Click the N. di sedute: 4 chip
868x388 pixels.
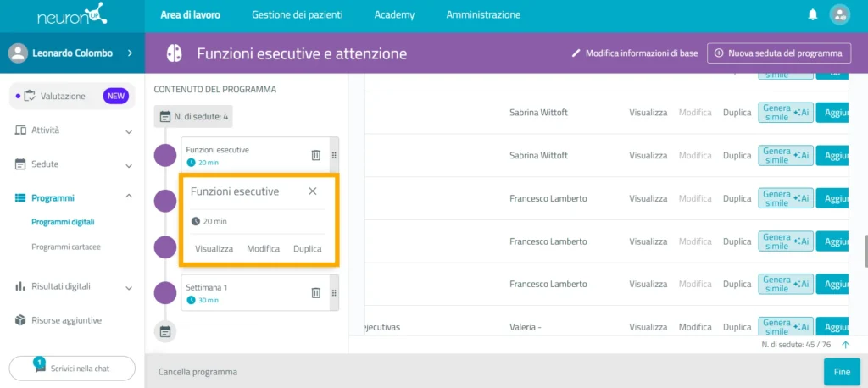pos(193,117)
